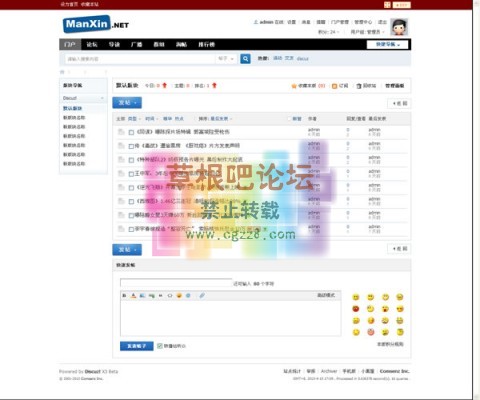This screenshot has width=480, height=400.
Task: Open the 排序: 最后发表 dropdown
Action: (x=215, y=119)
